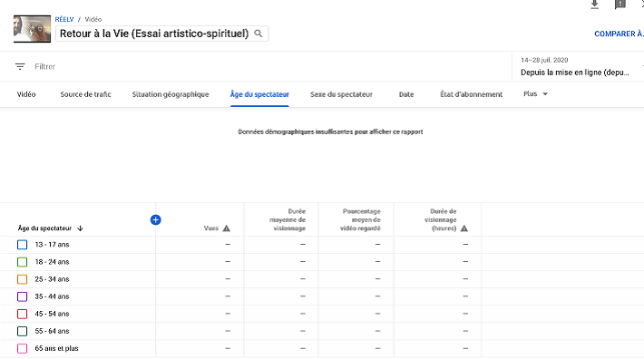
Task: Click the 13 - 17 ans row label
Action: (53, 245)
